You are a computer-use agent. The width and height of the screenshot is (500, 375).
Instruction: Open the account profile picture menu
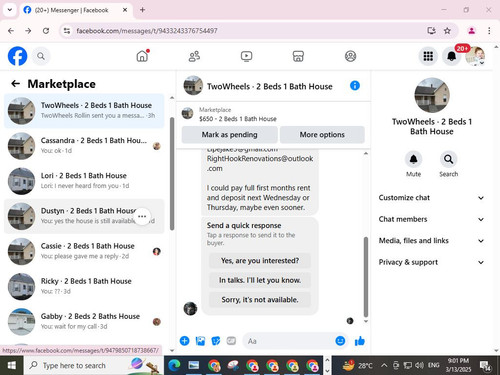pyautogui.click(x=475, y=56)
